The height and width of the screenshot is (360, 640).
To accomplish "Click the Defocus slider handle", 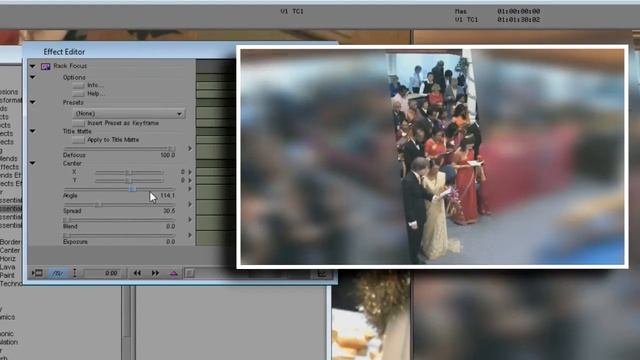I will pyautogui.click(x=172, y=149).
